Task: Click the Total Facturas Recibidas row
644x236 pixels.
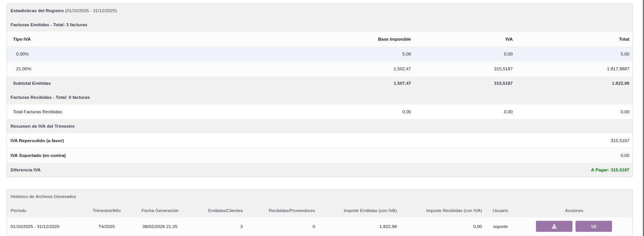Action: (37, 112)
